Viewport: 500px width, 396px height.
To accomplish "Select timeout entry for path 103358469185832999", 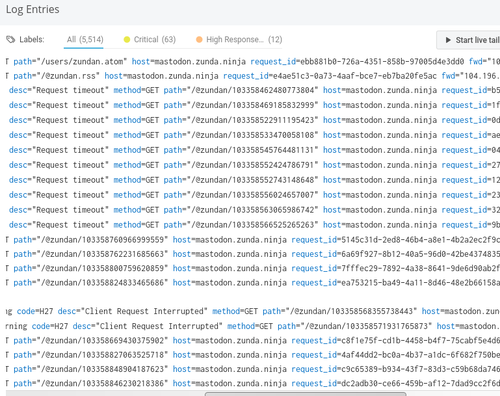I will tap(253, 105).
